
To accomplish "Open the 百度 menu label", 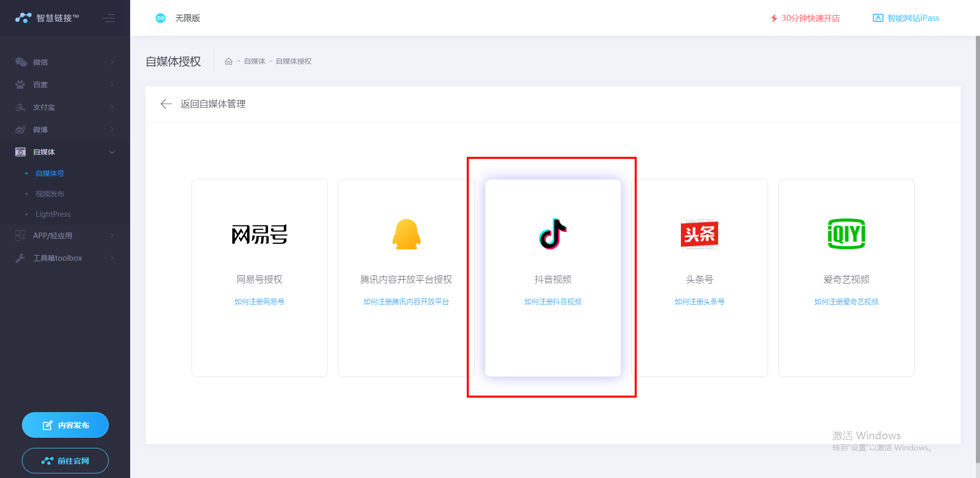I will pyautogui.click(x=40, y=85).
